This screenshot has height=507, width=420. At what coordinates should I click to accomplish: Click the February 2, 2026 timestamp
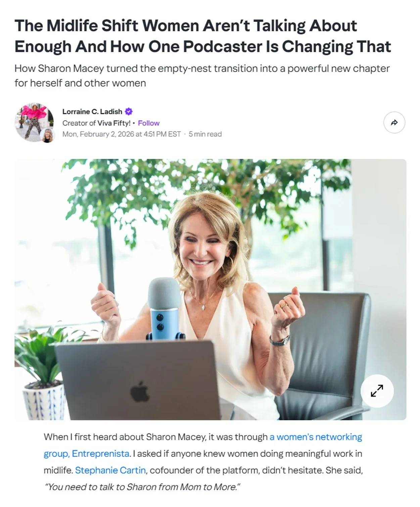coord(122,134)
